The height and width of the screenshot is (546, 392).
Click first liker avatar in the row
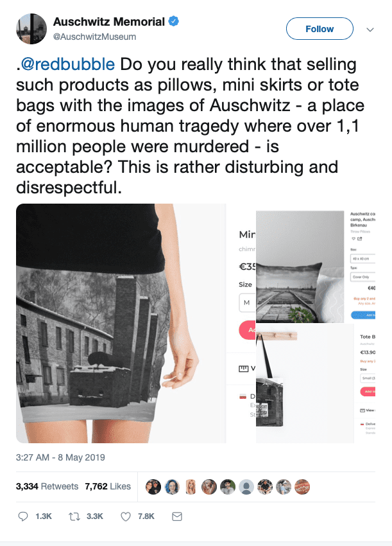click(153, 486)
